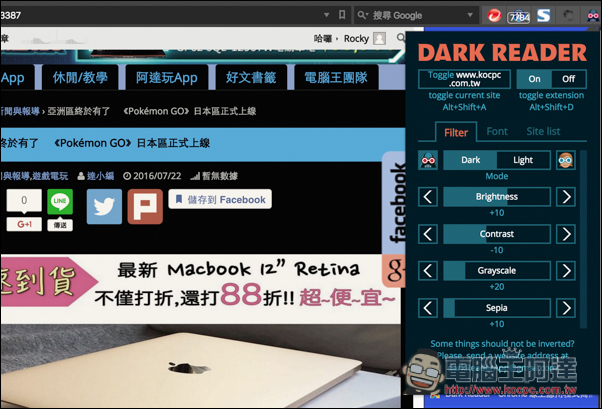Open author link 達小編

tap(101, 176)
